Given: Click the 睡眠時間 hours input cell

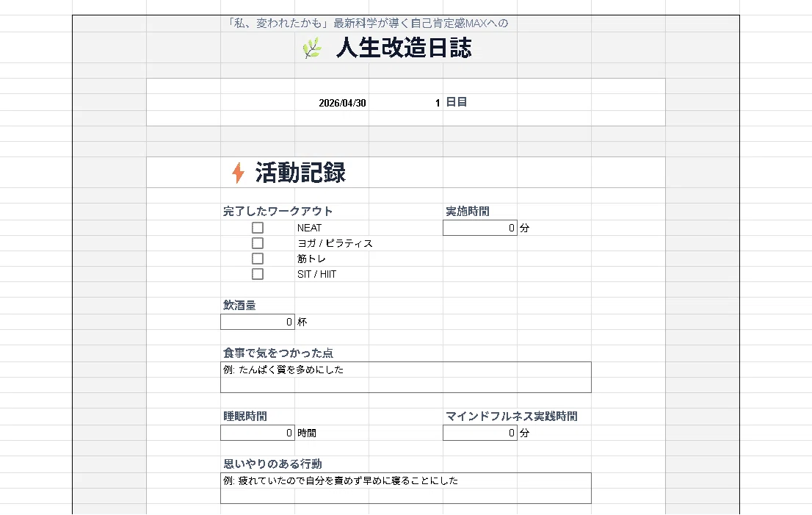Looking at the screenshot, I should [258, 433].
